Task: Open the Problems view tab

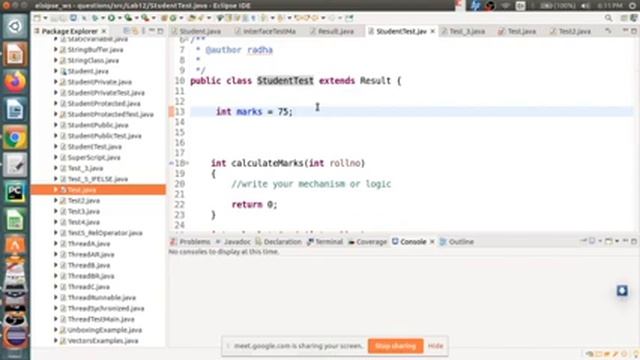Action: 190,242
